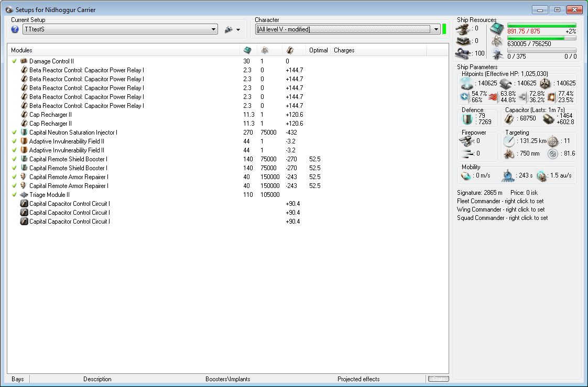Toggle the Damage Control II active checkmark

(14, 61)
